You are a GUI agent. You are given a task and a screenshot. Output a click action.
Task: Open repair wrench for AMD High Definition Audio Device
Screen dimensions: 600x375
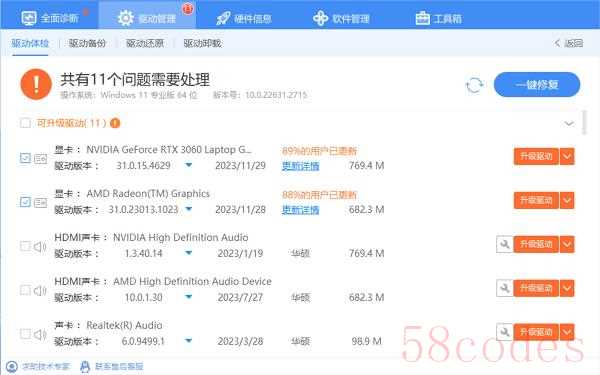504,288
